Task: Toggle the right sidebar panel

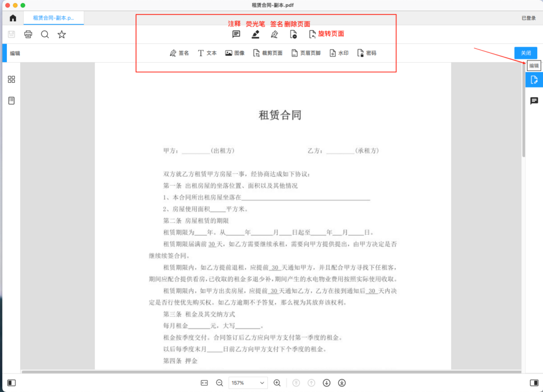Action: click(533, 382)
